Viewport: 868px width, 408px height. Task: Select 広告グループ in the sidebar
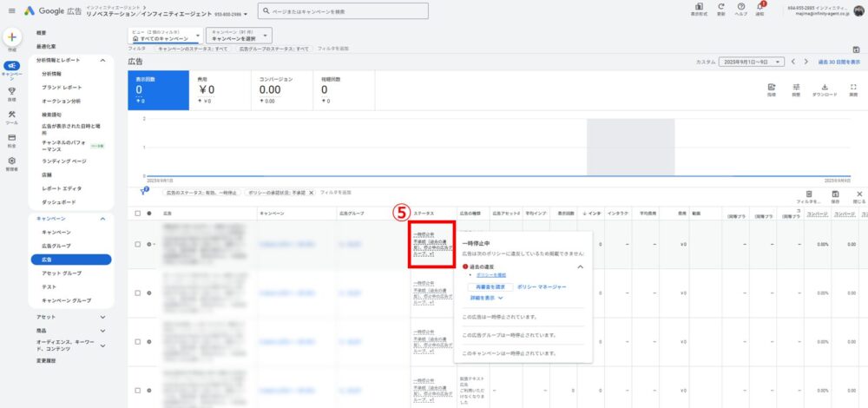coord(57,246)
